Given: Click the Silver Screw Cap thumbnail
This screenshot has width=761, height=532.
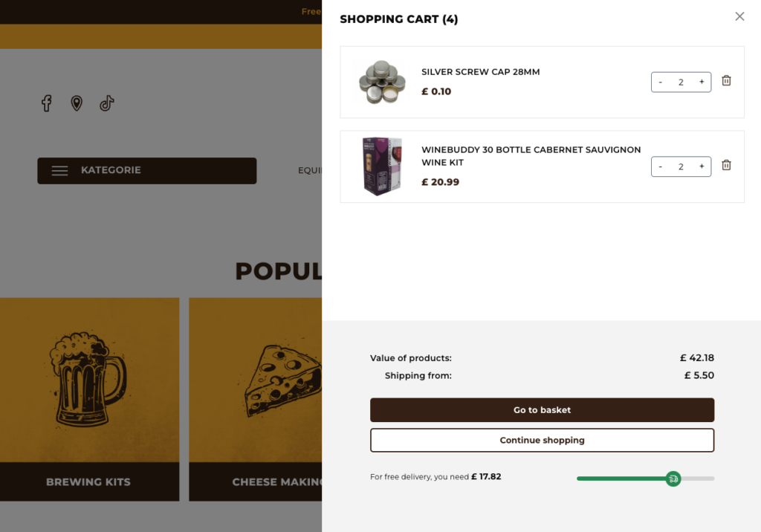Looking at the screenshot, I should (x=382, y=82).
